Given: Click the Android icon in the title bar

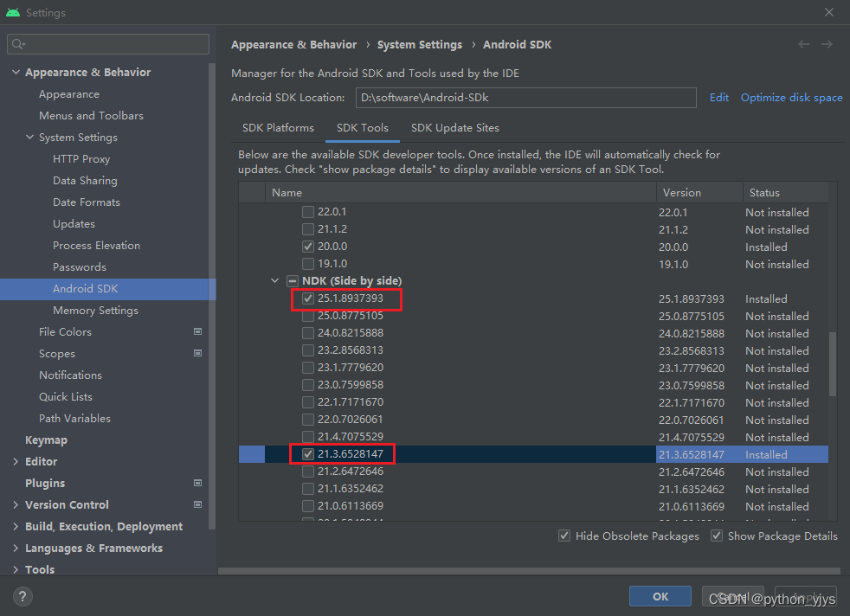Looking at the screenshot, I should (x=12, y=12).
